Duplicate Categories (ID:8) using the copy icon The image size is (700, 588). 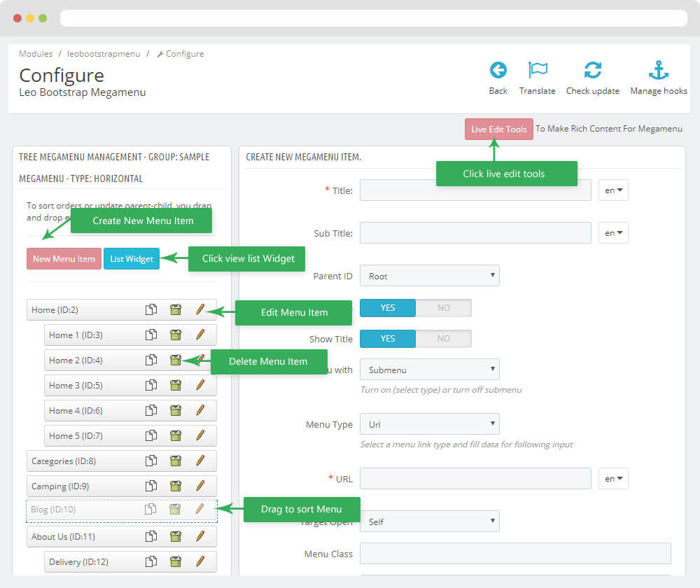click(x=150, y=461)
